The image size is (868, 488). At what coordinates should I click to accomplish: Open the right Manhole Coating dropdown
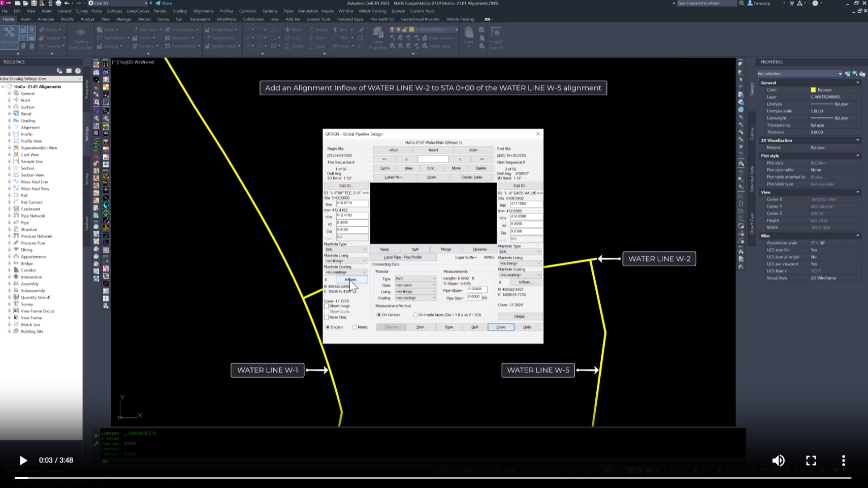coord(520,275)
